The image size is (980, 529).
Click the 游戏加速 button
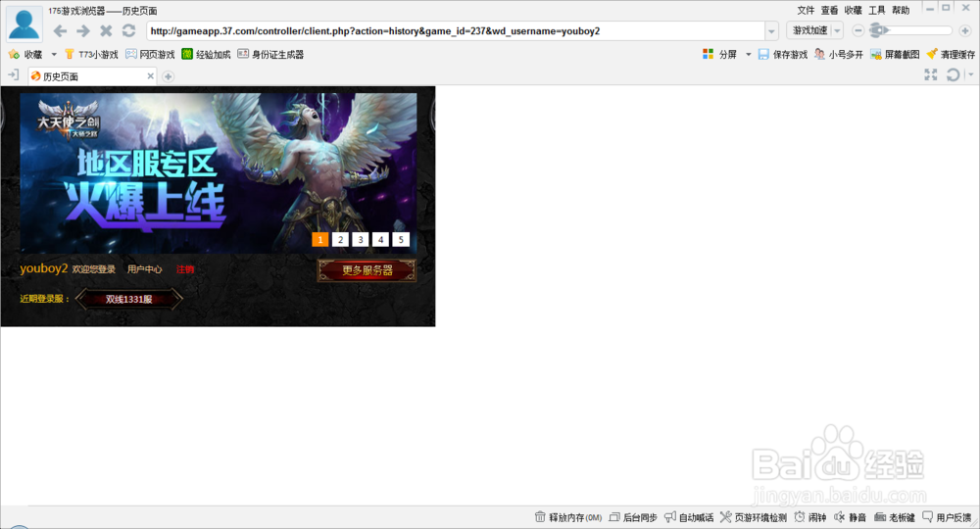pyautogui.click(x=810, y=30)
